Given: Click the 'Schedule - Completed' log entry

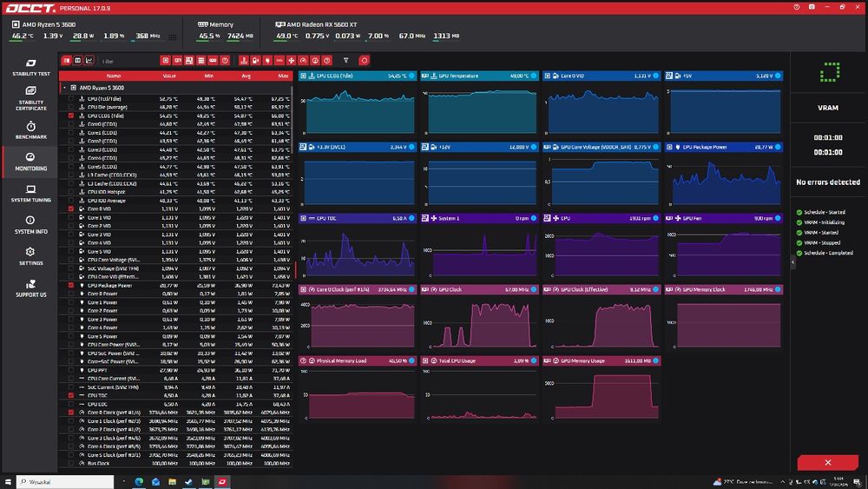Looking at the screenshot, I should [825, 253].
